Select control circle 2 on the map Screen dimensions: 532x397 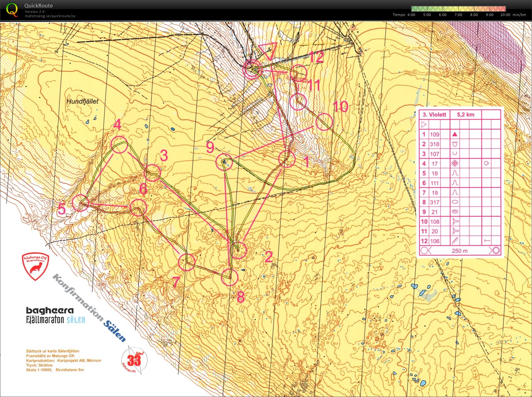click(239, 250)
